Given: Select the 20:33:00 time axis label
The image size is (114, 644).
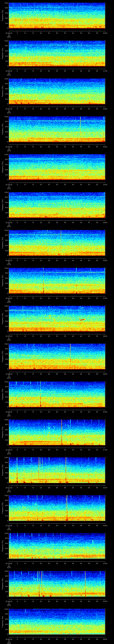Looking at the screenshot, I should click(9, 184).
